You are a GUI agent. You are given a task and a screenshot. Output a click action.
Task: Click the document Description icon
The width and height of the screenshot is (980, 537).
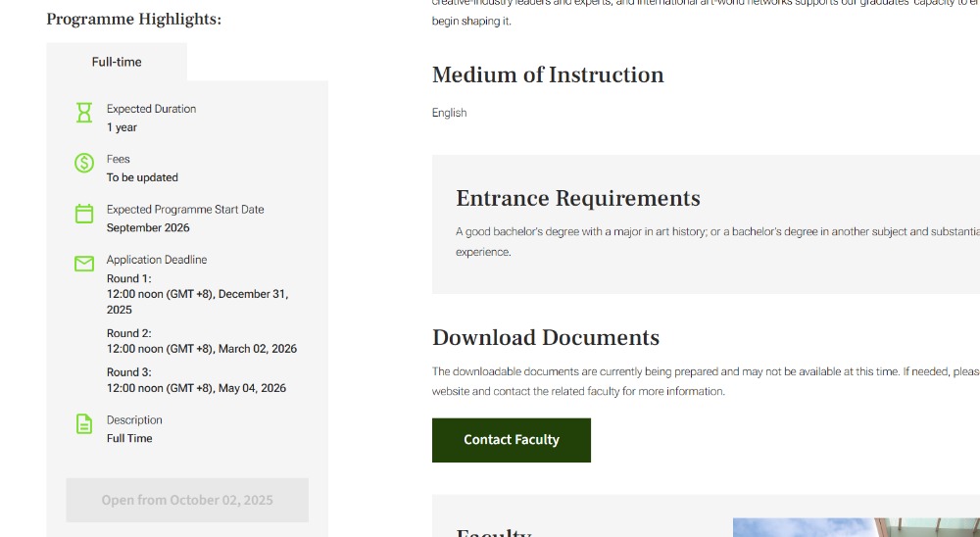(84, 423)
